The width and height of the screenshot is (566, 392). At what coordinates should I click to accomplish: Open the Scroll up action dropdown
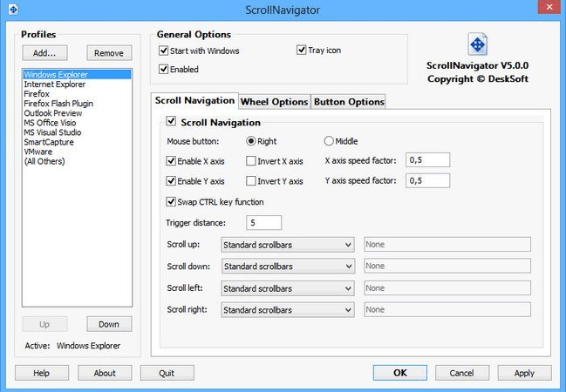[x=288, y=245]
